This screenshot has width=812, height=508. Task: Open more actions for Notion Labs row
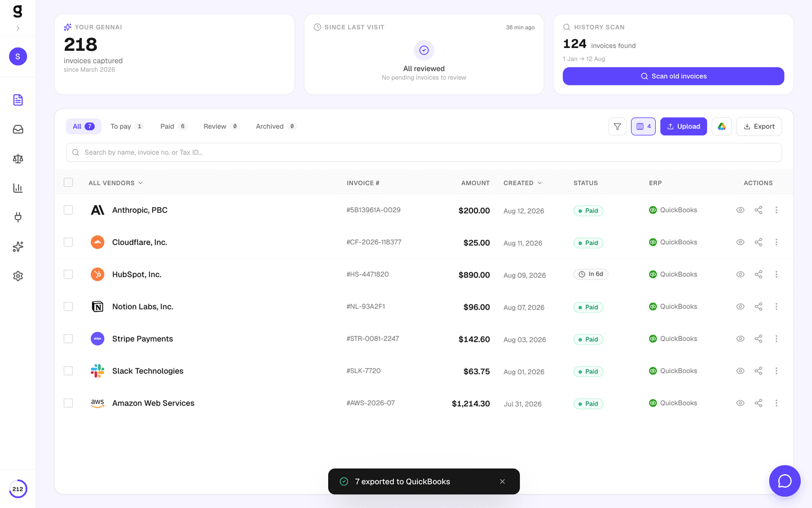pos(776,306)
